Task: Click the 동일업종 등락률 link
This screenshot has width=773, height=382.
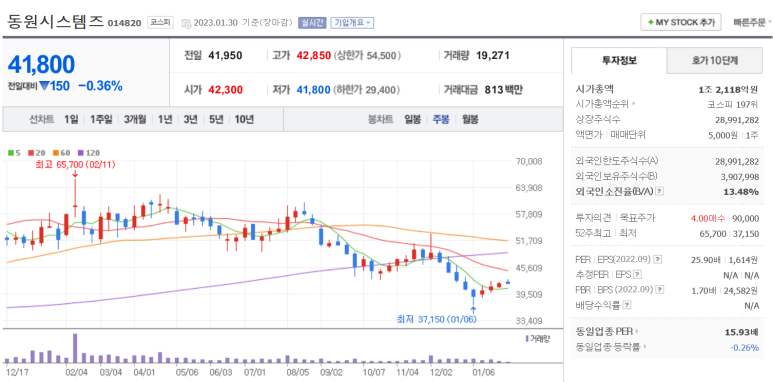Action: pos(608,347)
